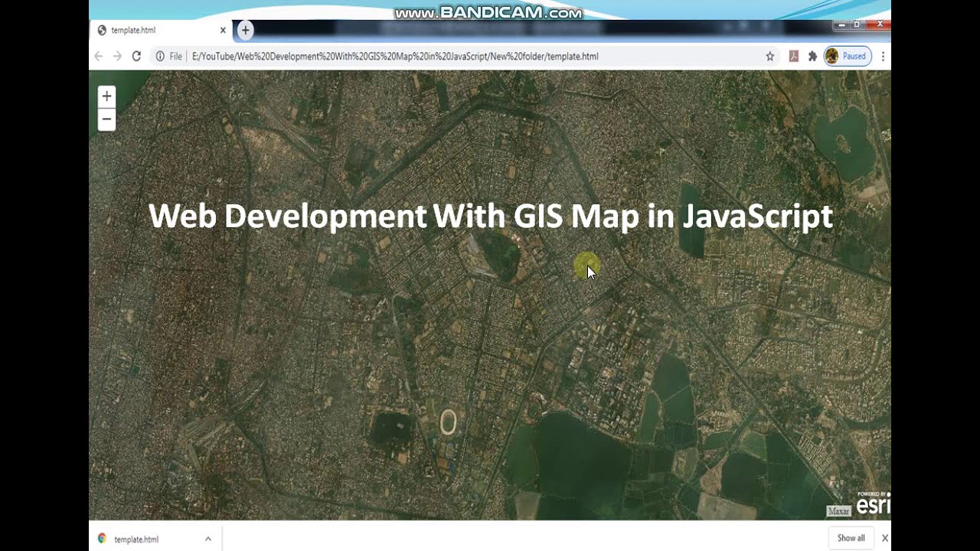Image resolution: width=980 pixels, height=551 pixels.
Task: Open the Paused profile button
Action: pyautogui.click(x=848, y=56)
